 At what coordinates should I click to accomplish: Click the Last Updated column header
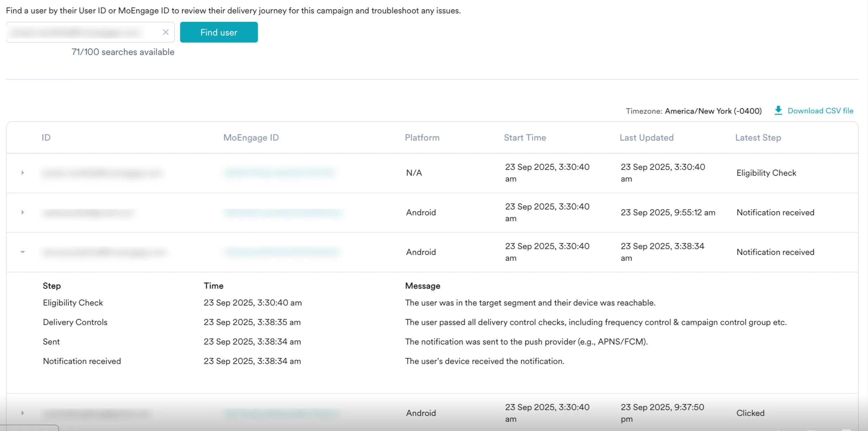click(646, 137)
